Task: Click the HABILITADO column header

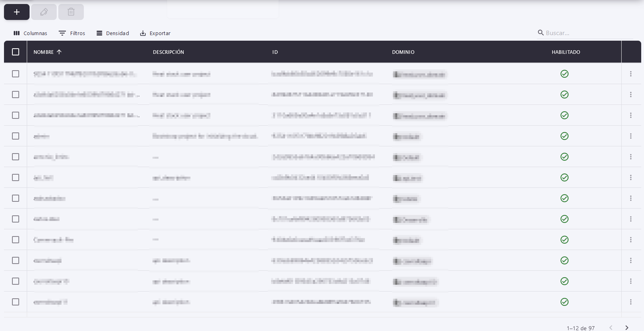Action: coord(566,52)
